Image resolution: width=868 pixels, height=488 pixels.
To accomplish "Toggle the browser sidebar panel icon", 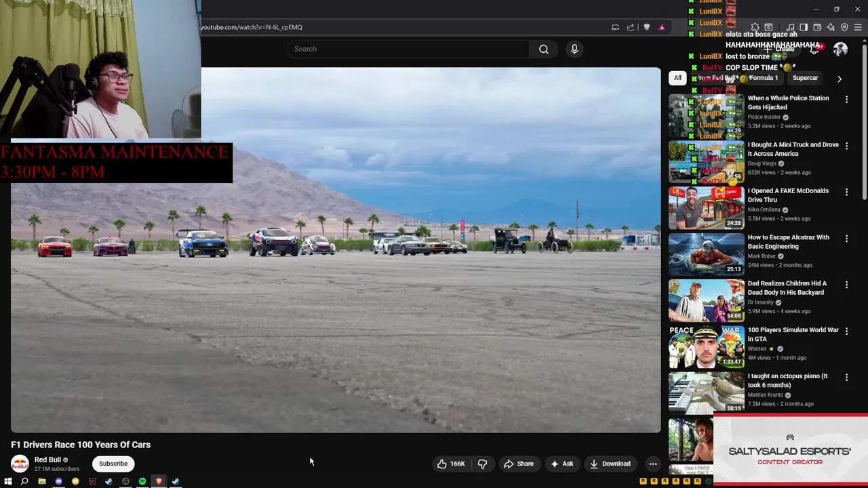I will pos(804,27).
